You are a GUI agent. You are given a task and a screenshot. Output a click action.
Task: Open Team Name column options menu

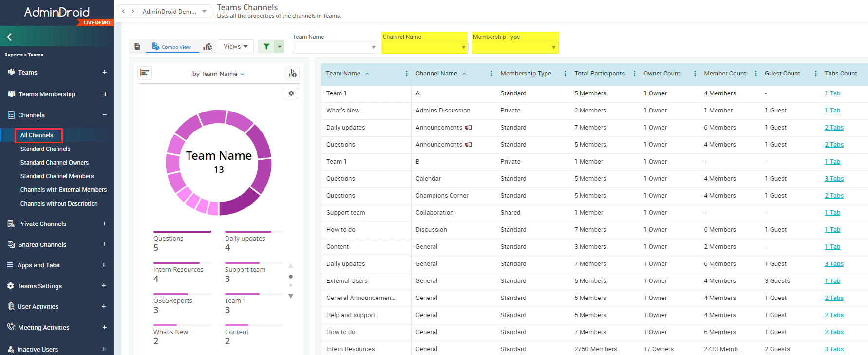tap(406, 74)
